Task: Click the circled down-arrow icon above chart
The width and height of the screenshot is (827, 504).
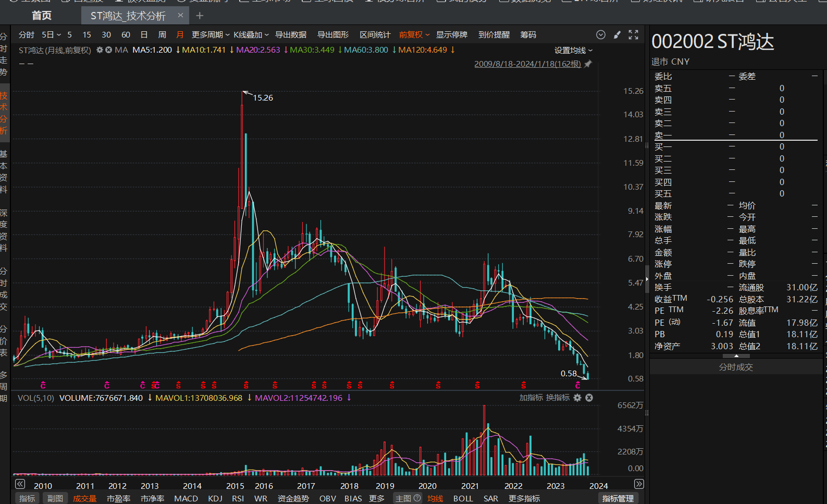Action: (x=601, y=35)
